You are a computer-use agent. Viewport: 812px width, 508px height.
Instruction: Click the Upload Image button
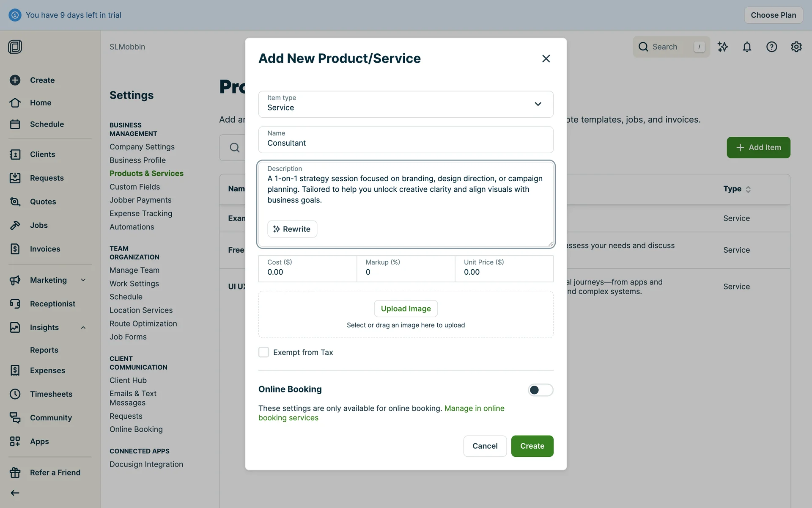pyautogui.click(x=406, y=309)
